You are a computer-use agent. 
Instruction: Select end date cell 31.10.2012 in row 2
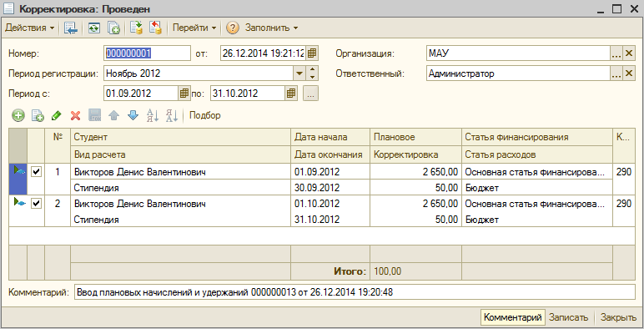click(x=330, y=220)
